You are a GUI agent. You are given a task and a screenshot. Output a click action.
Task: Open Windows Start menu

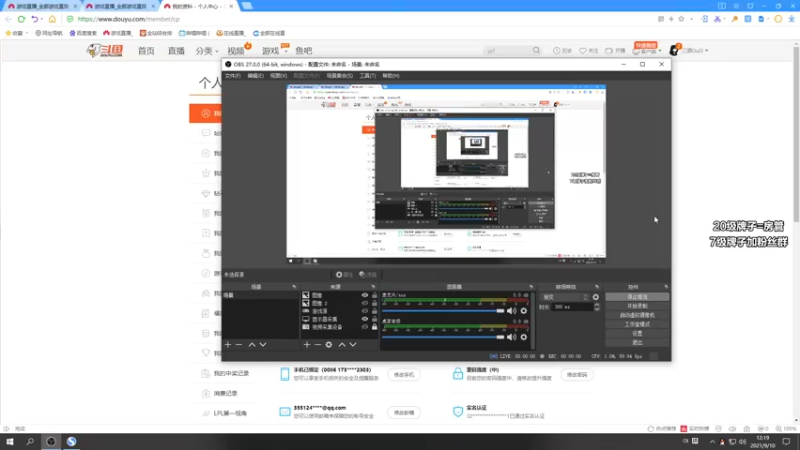(10, 441)
